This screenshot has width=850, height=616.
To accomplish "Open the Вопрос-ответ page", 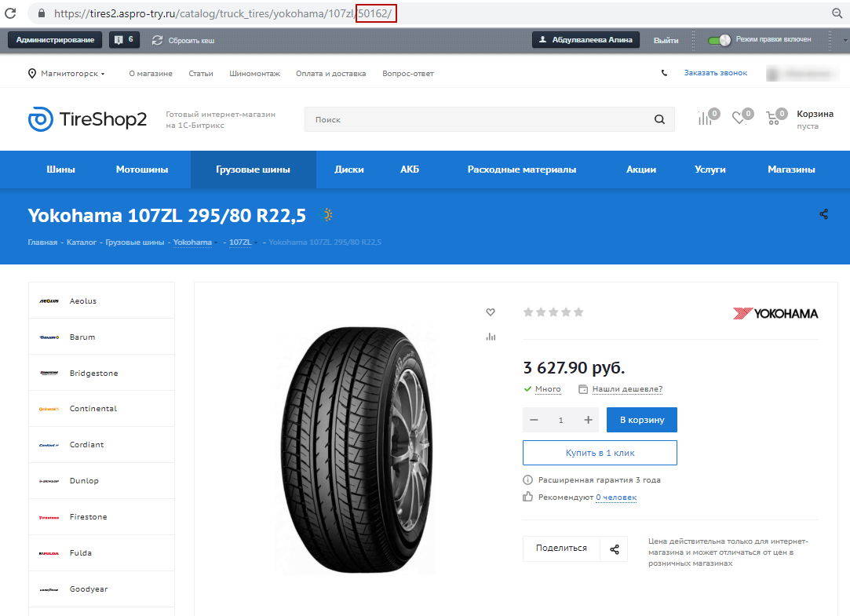I will (x=407, y=73).
